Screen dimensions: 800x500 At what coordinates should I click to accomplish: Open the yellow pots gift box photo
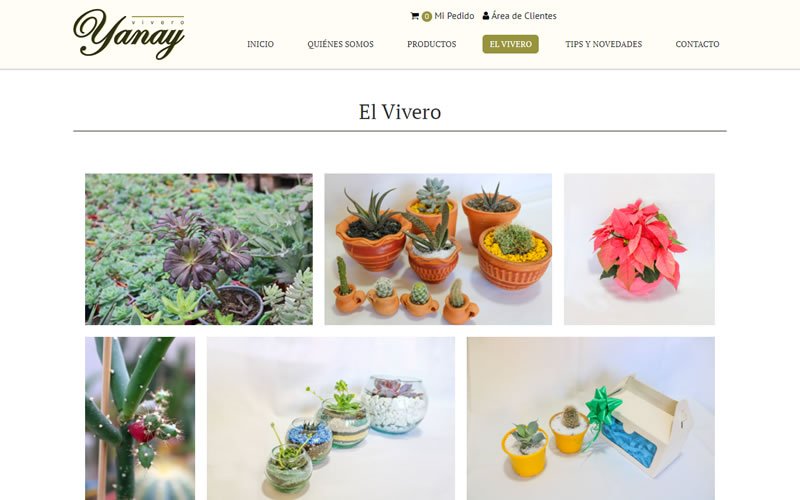pos(591,418)
